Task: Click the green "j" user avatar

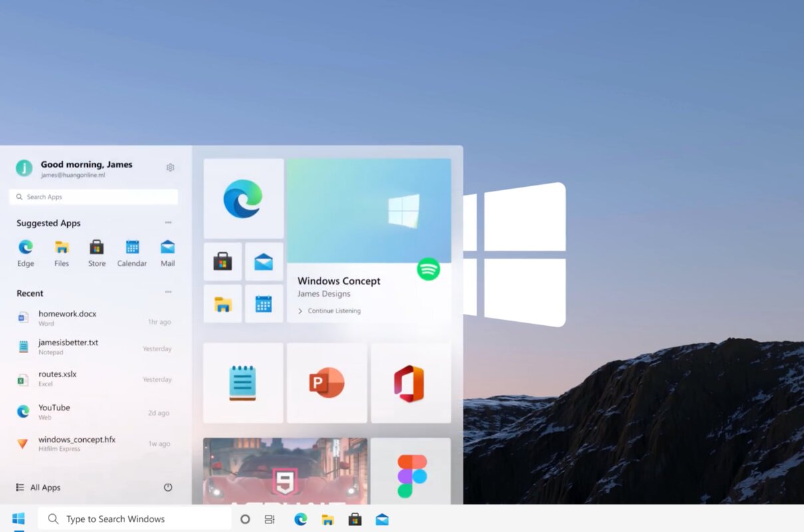Action: click(24, 168)
